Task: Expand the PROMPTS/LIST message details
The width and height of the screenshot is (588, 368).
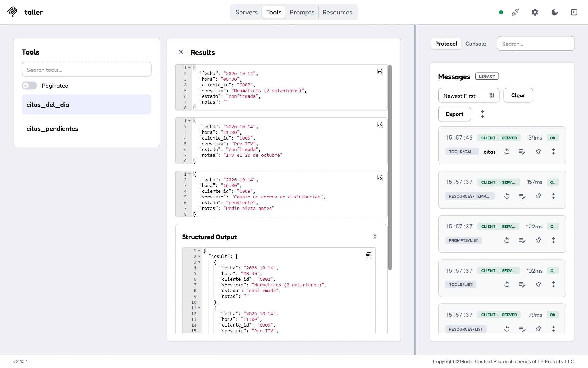Action: pos(553,240)
